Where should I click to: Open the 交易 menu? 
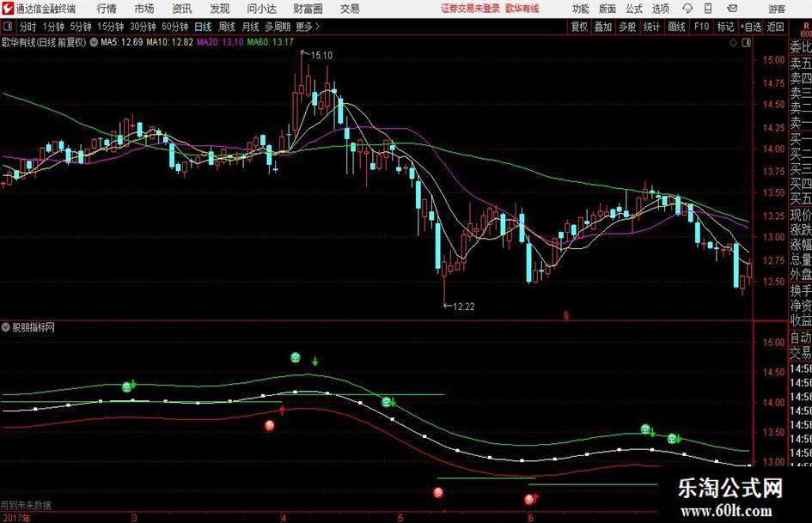pos(350,9)
